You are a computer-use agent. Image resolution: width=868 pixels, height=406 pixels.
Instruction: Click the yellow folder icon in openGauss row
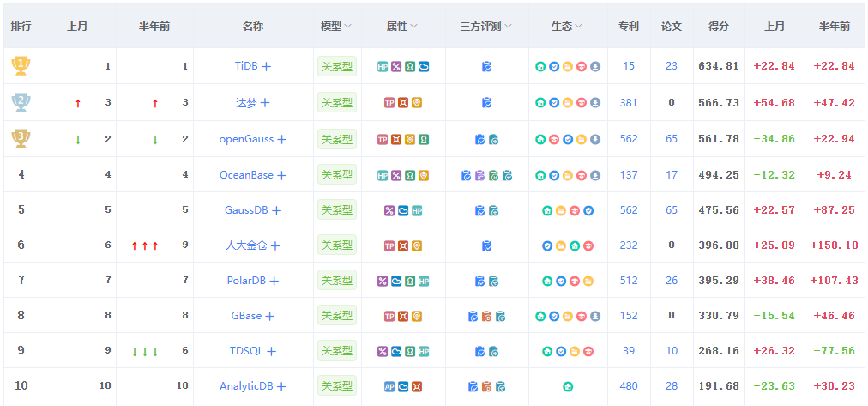[582, 140]
